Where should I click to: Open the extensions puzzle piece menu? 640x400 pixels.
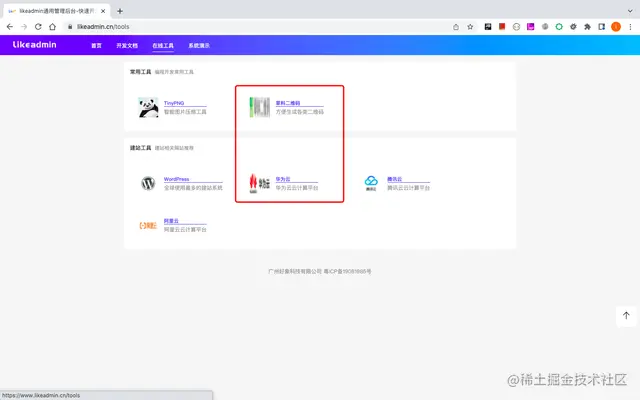587,27
